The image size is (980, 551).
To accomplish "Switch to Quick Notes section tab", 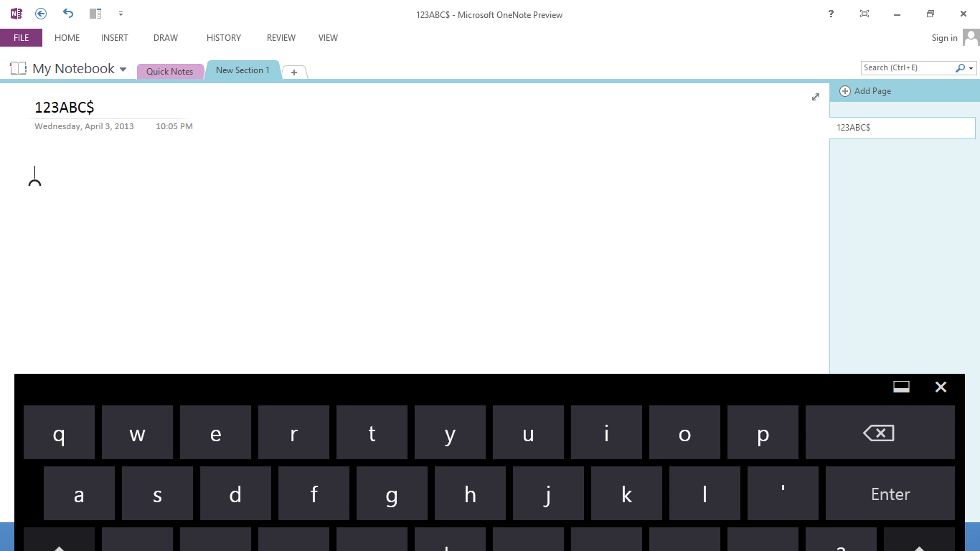I will pos(170,72).
